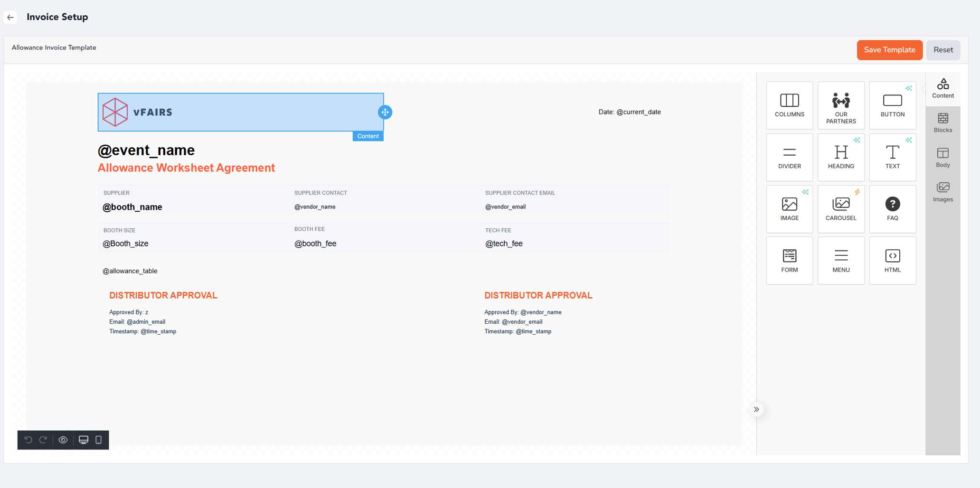Insert a Form element
Image resolution: width=980 pixels, height=488 pixels.
(789, 260)
